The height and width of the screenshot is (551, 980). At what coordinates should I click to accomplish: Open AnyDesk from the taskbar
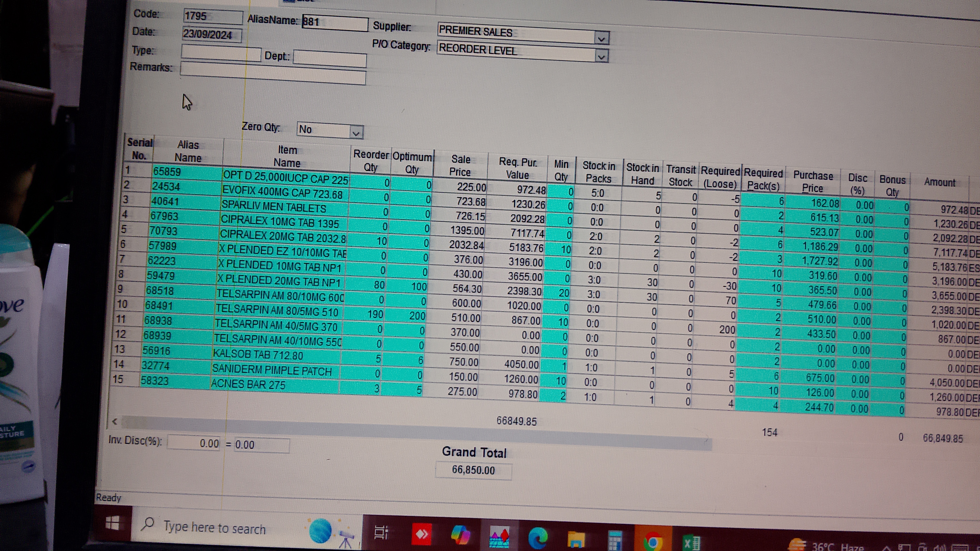[422, 534]
